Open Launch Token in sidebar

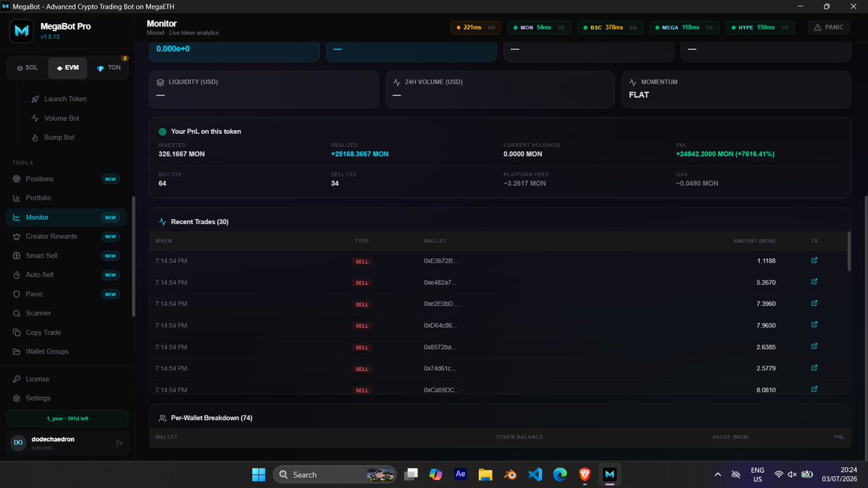65,99
